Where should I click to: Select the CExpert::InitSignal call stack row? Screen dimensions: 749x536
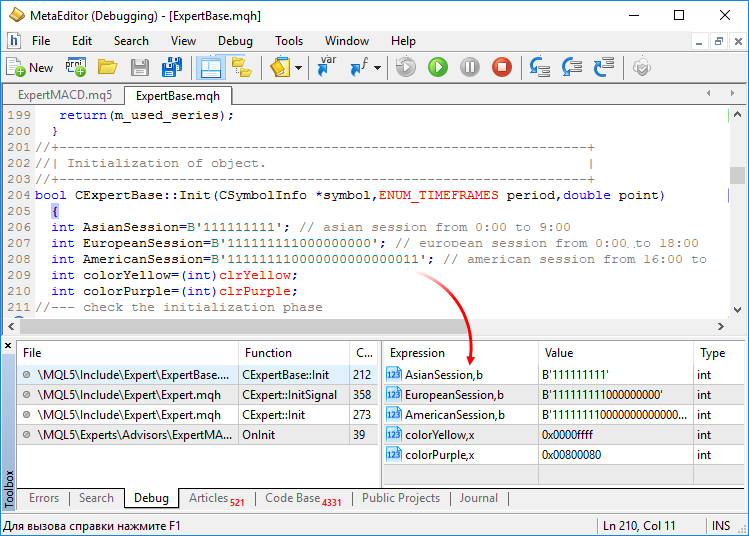click(199, 395)
